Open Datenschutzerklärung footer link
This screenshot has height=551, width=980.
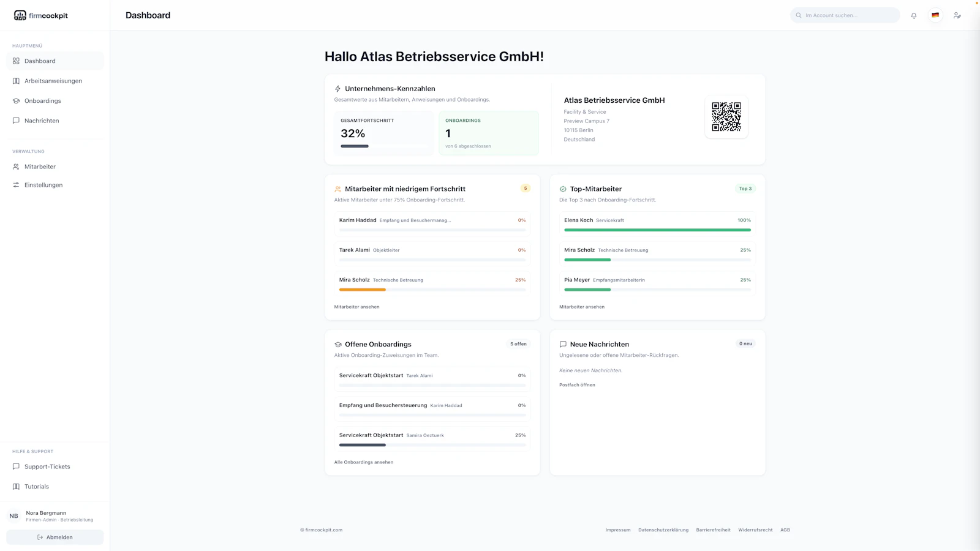click(663, 530)
